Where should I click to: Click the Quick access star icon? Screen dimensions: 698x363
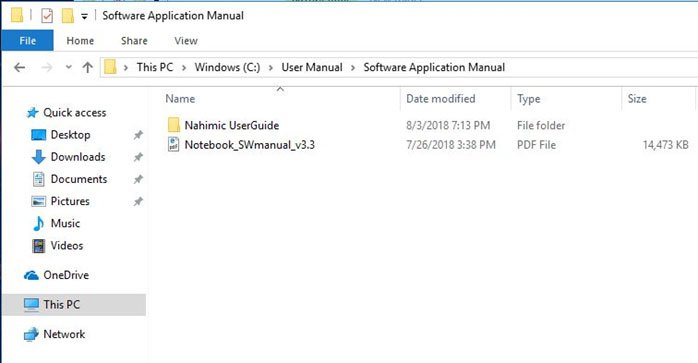click(x=32, y=113)
